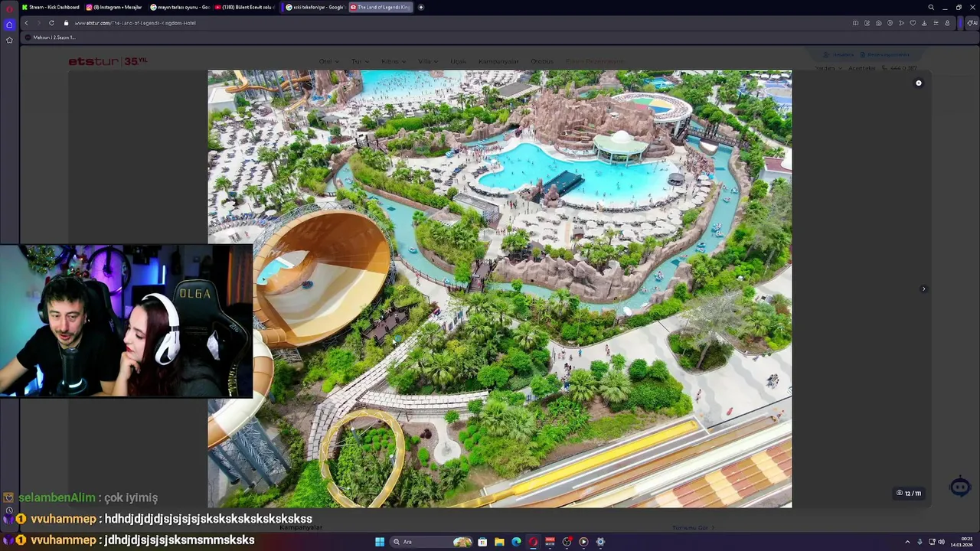Switch to the mayın tarlası oyunu tab

coord(179,8)
